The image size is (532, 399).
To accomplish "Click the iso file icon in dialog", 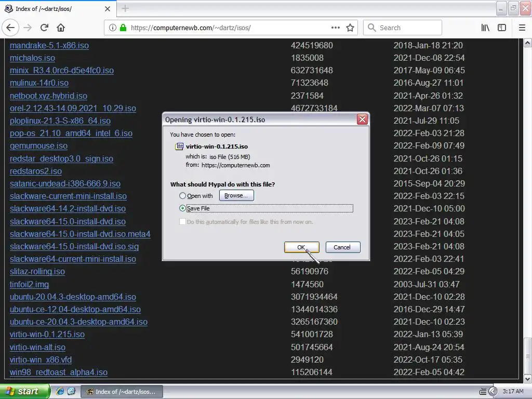I will (179, 146).
